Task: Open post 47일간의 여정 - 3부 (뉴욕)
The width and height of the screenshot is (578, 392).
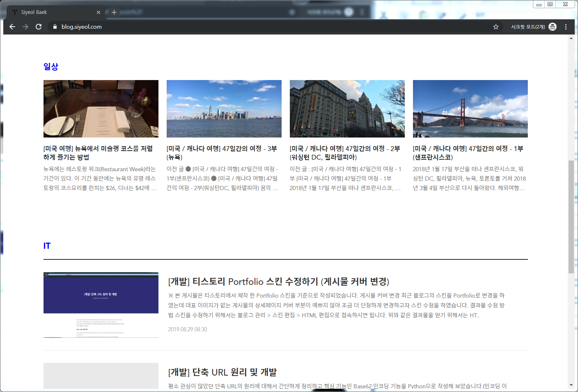Action: [x=222, y=153]
